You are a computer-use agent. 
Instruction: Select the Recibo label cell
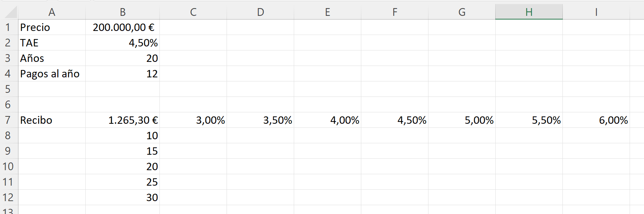click(52, 120)
